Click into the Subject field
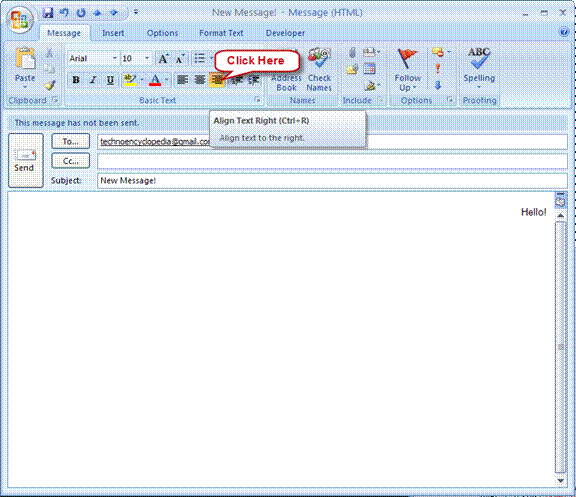This screenshot has height=497, width=576. pos(332,181)
